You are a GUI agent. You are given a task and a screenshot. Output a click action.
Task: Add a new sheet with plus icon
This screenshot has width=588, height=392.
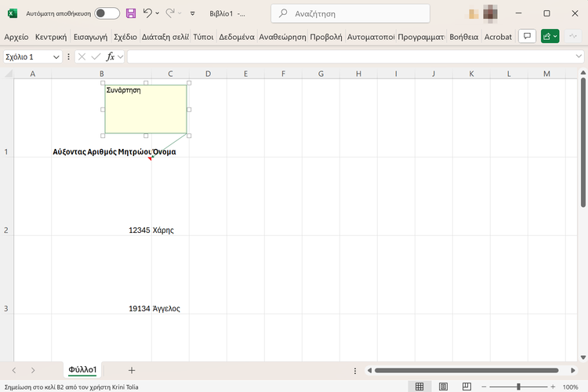[132, 370]
